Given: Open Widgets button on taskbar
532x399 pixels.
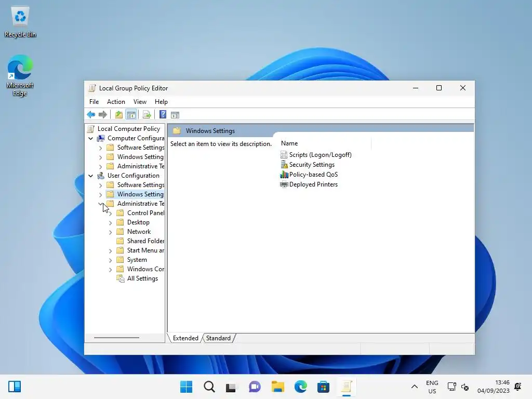Looking at the screenshot, I should click(x=15, y=387).
